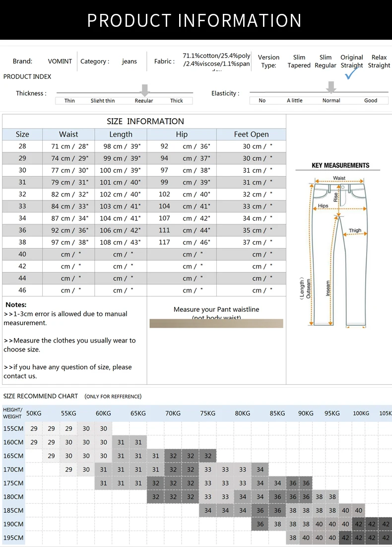The width and height of the screenshot is (392, 547).
Task: Click the feet open '37 cm' cell
Action: (x=252, y=242)
